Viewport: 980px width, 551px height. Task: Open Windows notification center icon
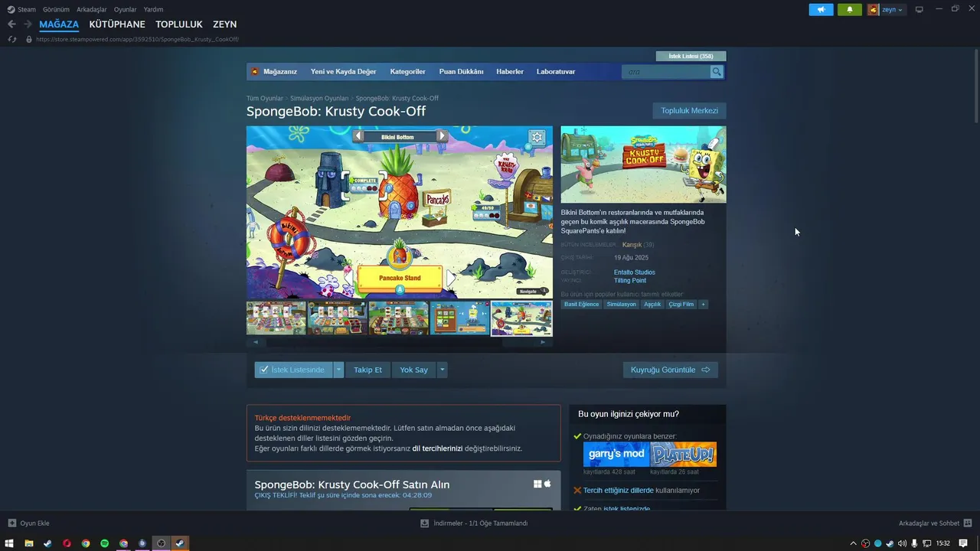coord(963,543)
